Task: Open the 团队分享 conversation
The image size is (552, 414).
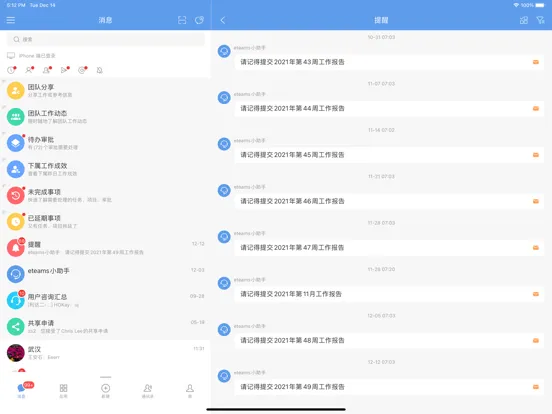Action: [106, 90]
